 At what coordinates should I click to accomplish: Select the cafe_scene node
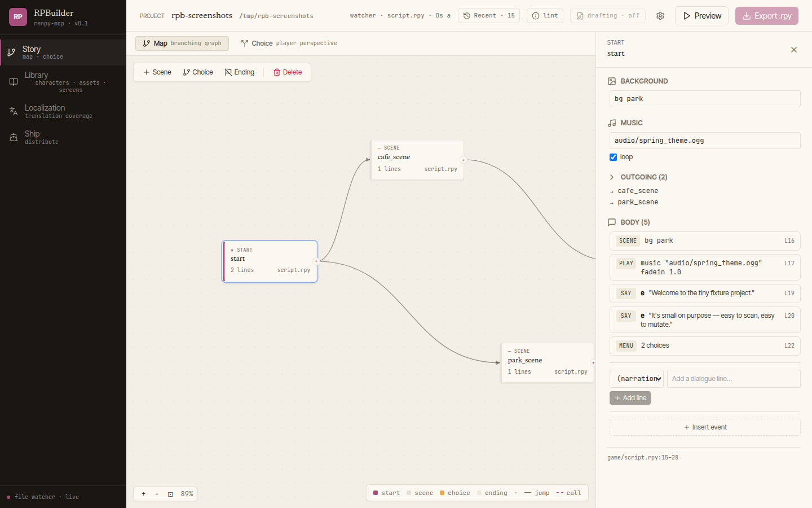(417, 160)
